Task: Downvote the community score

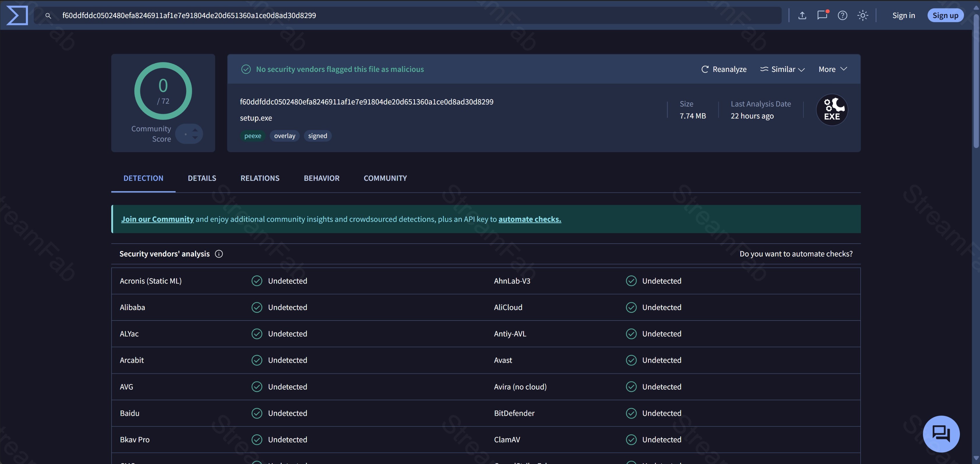Action: coord(195,138)
